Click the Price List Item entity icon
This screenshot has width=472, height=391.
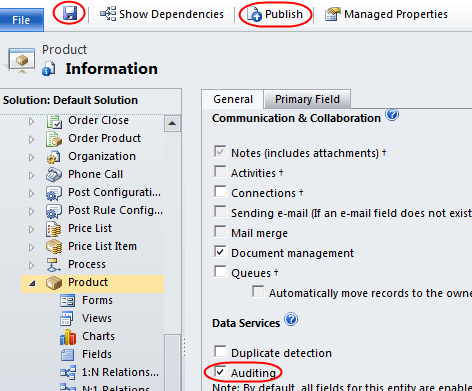click(x=54, y=247)
